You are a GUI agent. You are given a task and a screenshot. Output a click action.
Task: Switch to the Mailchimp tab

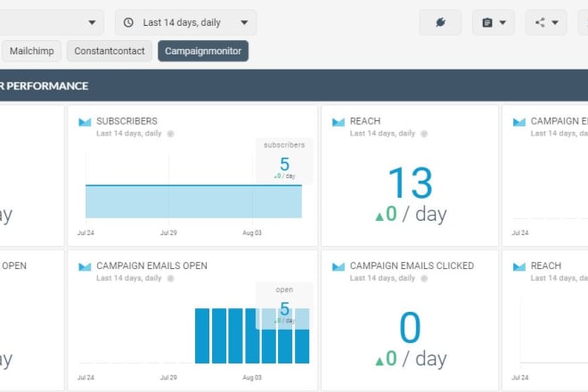tap(31, 51)
